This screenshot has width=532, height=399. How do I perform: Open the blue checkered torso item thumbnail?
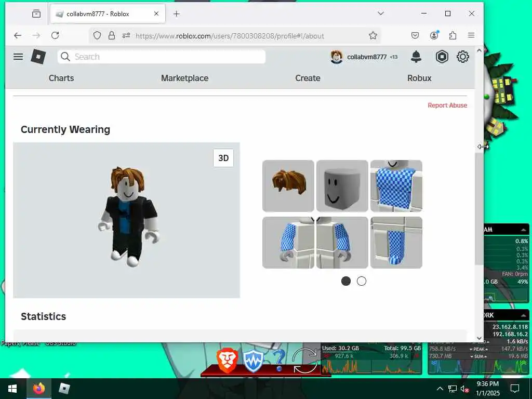(396, 186)
